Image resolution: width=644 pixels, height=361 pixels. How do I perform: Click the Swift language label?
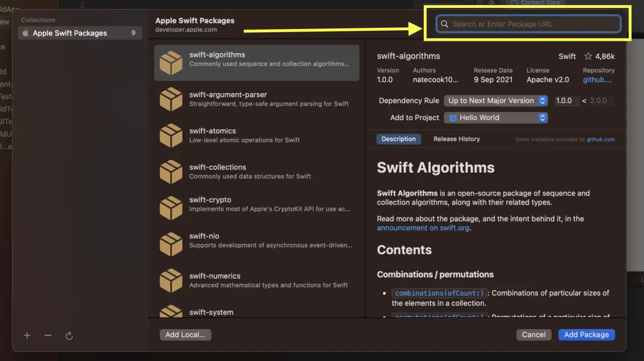(x=567, y=56)
